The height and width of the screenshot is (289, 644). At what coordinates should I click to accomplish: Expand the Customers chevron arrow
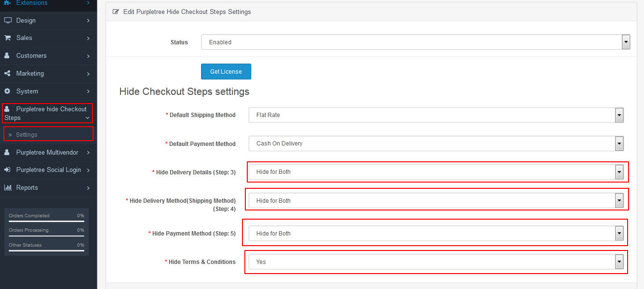pos(88,56)
